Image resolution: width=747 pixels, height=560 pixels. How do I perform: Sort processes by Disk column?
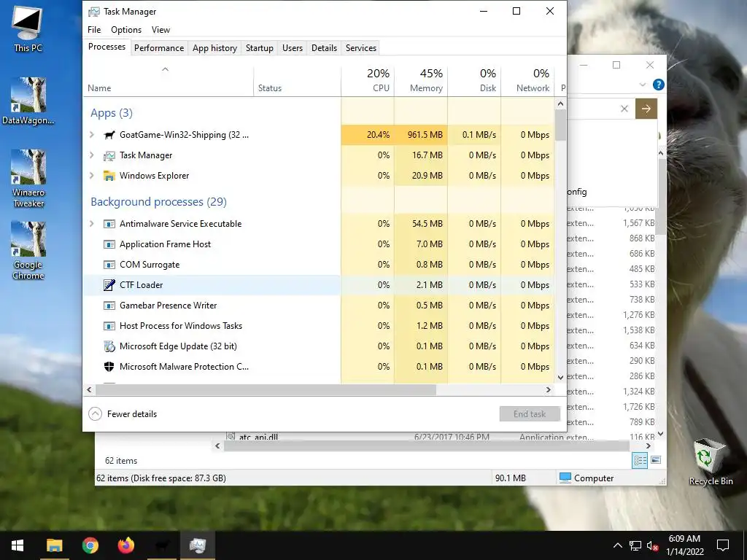pos(474,80)
